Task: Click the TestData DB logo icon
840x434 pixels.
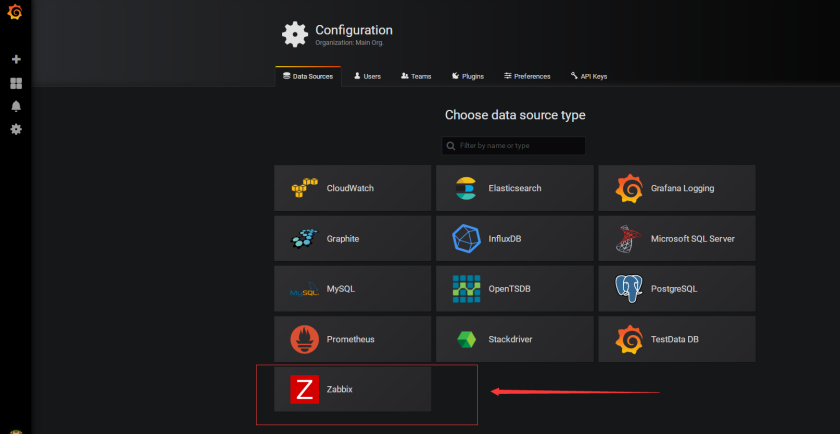Action: coord(628,339)
